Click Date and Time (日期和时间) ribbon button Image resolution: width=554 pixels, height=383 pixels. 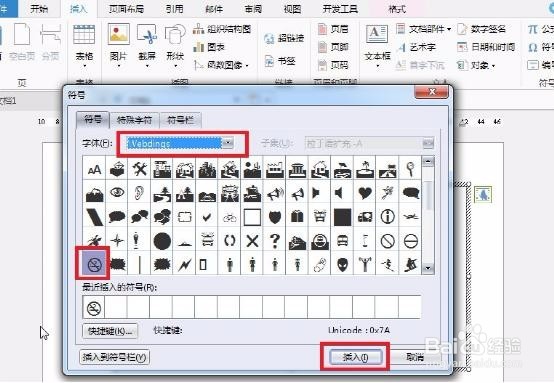tap(486, 47)
